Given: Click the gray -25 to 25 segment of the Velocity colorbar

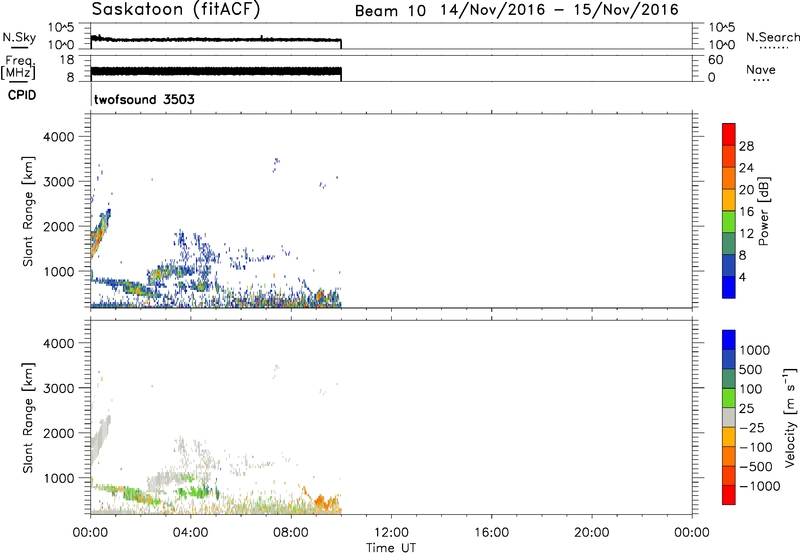Looking at the screenshot, I should (729, 417).
